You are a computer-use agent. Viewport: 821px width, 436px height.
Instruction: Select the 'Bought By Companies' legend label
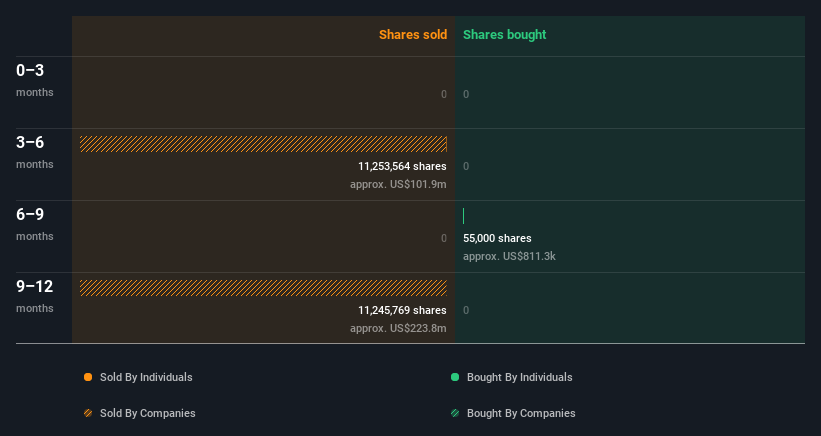(521, 413)
